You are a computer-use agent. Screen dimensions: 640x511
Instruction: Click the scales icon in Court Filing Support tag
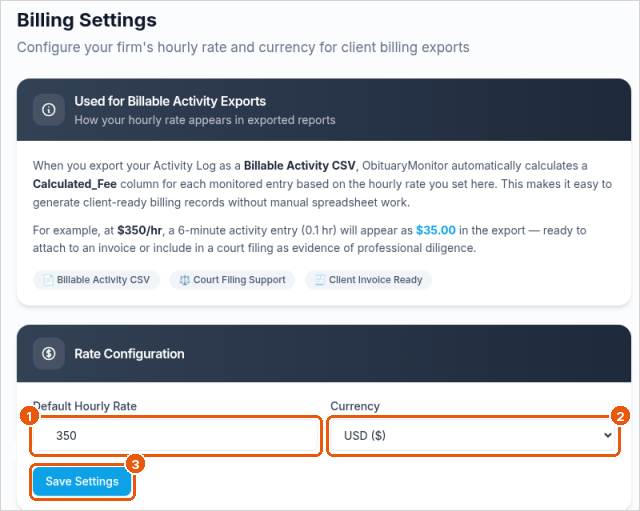coord(185,280)
